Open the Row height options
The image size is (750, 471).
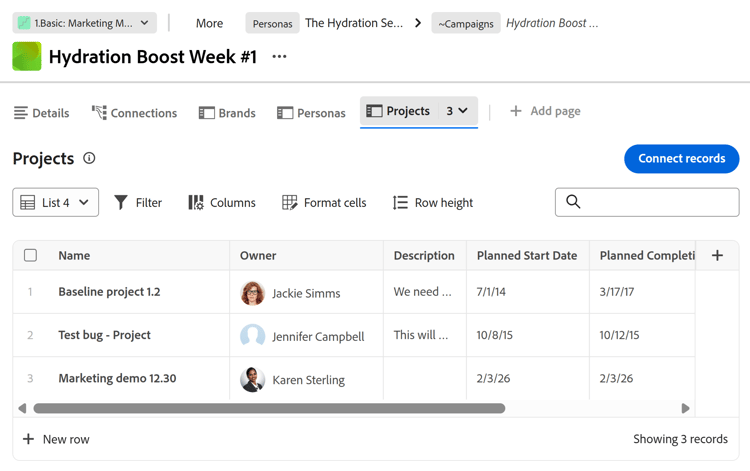(x=433, y=202)
